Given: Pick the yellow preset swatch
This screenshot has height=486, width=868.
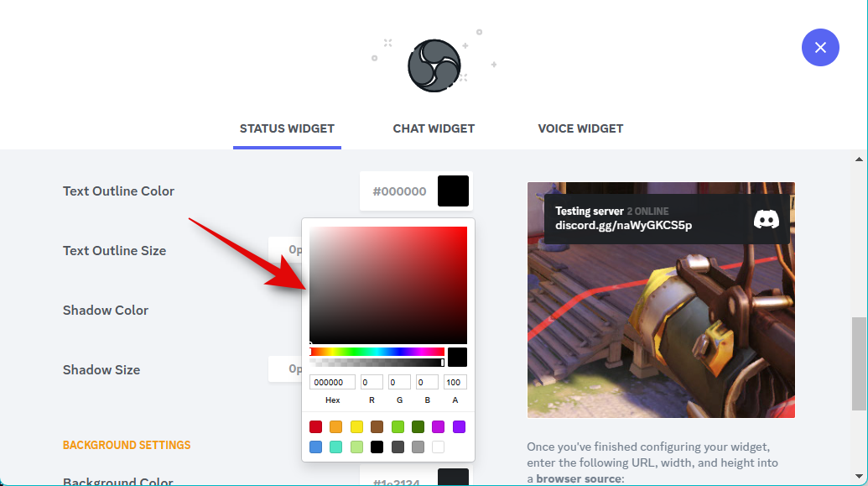Looking at the screenshot, I should 356,426.
